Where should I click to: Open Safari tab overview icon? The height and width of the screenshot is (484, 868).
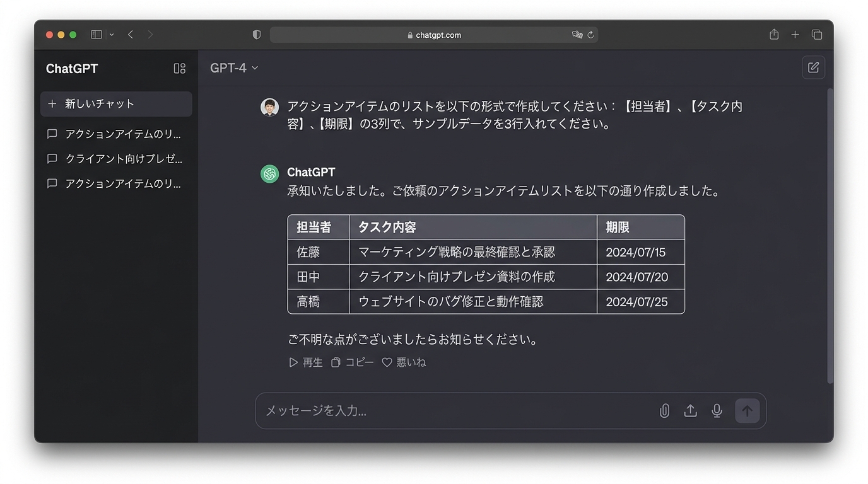coord(817,35)
